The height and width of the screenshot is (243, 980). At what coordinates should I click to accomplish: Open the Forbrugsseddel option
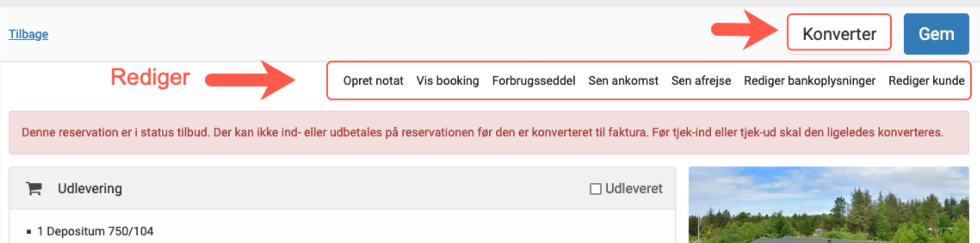(534, 81)
